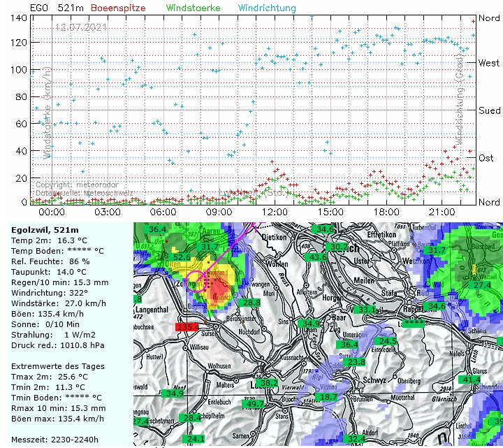Click the 52.6 station value near Olten
The height and width of the screenshot is (448, 503).
point(182,257)
